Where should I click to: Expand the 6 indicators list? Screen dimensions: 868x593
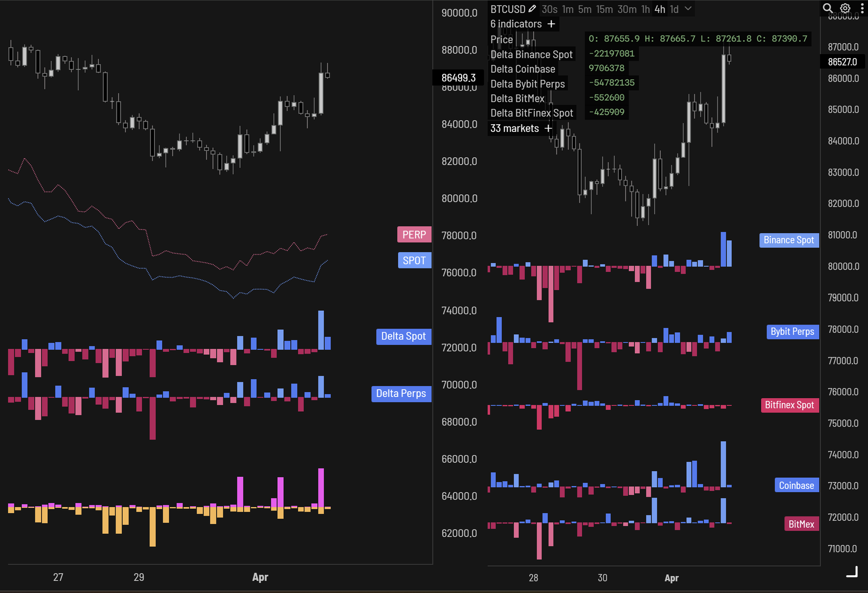515,24
